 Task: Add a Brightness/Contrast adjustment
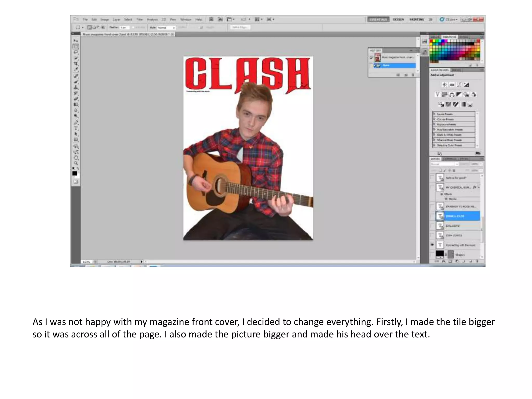(x=444, y=85)
